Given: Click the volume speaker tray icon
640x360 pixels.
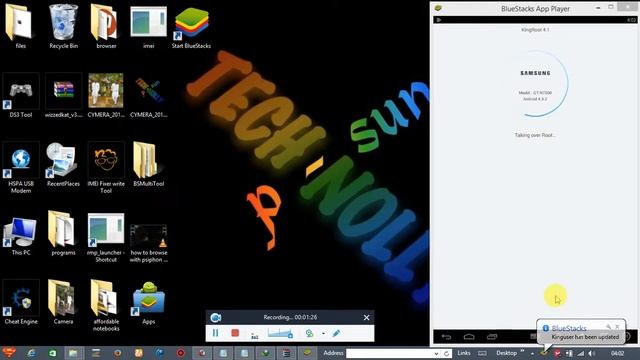Looking at the screenshot, I should tap(591, 353).
